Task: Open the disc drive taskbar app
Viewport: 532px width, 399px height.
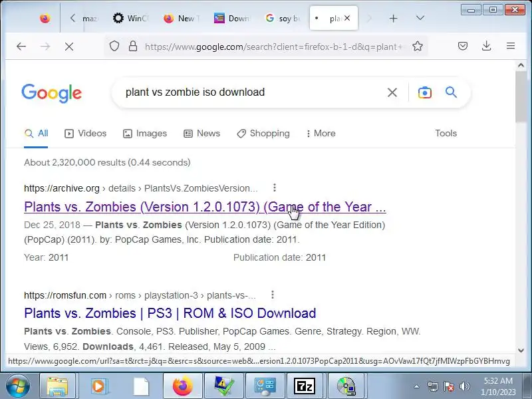Action: (346, 386)
